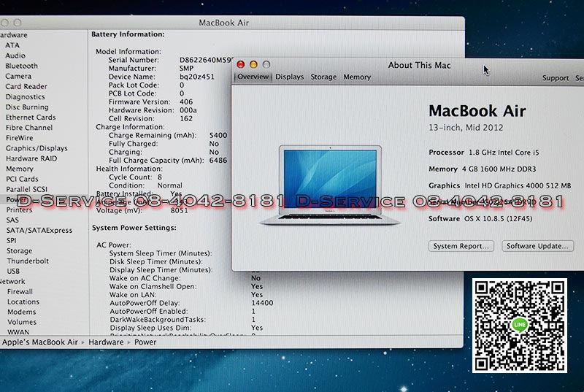Click the Firmware Version value 406

[x=186, y=102]
